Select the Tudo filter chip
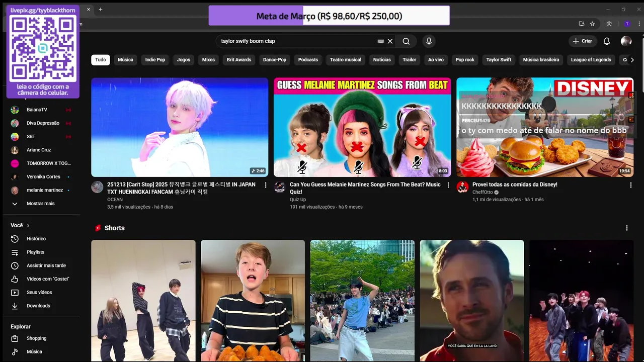 101,60
